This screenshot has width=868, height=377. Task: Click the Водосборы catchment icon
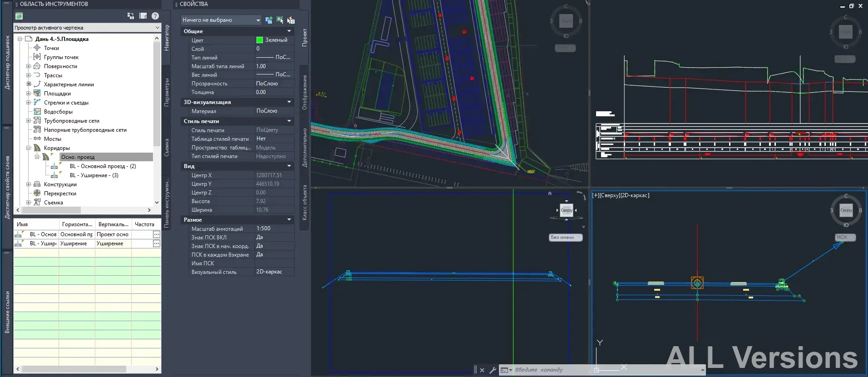click(37, 111)
